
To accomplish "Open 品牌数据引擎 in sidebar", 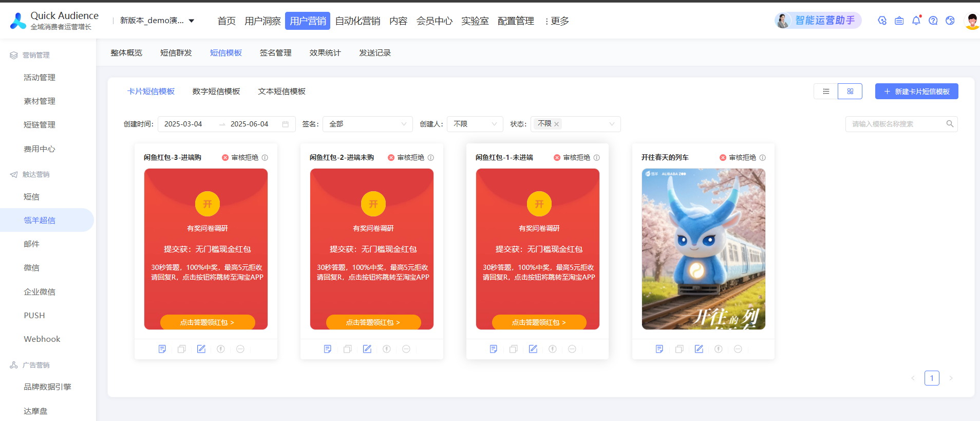I will click(x=47, y=387).
